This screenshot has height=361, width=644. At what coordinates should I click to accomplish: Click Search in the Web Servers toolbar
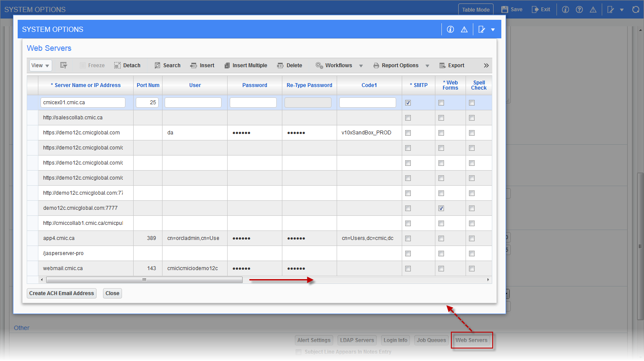168,65
